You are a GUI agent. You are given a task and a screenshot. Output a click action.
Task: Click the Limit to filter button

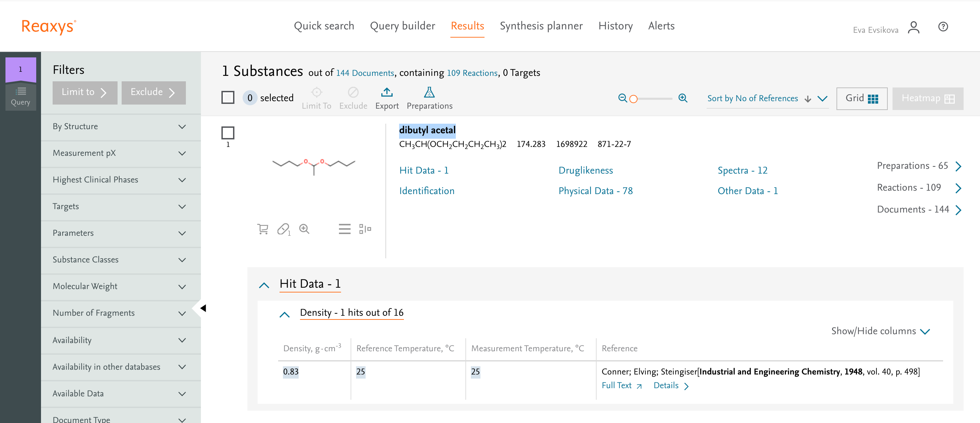(85, 93)
